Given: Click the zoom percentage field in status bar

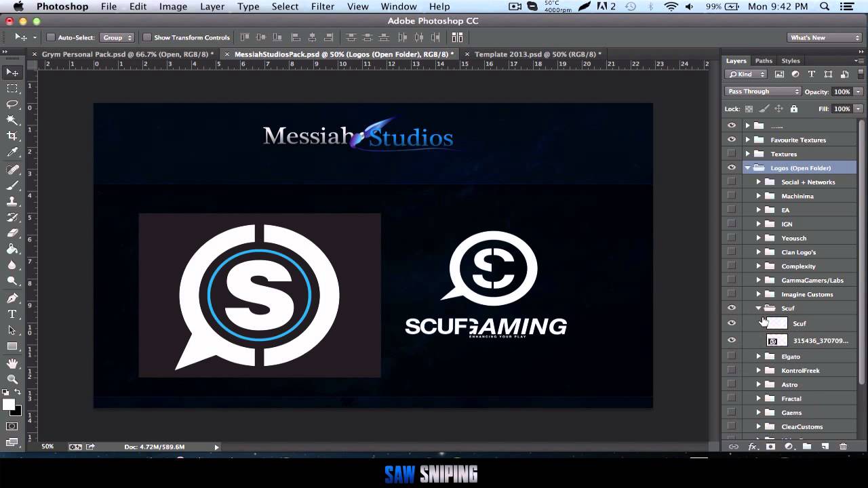Looking at the screenshot, I should pos(47,447).
